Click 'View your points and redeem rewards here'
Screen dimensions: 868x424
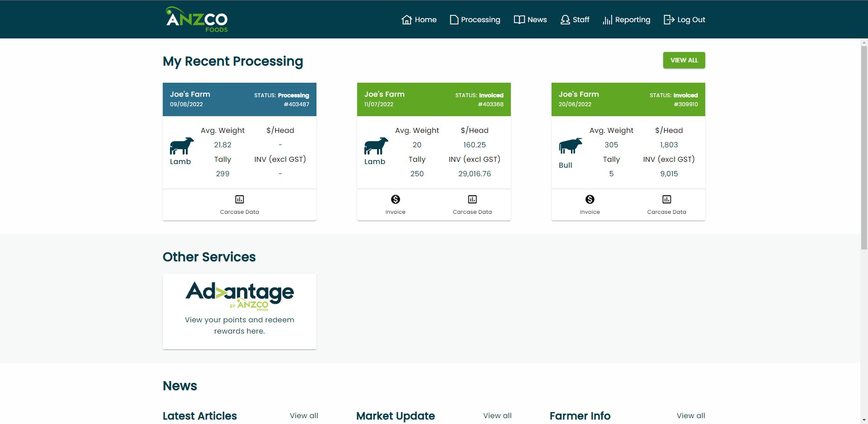coord(240,325)
